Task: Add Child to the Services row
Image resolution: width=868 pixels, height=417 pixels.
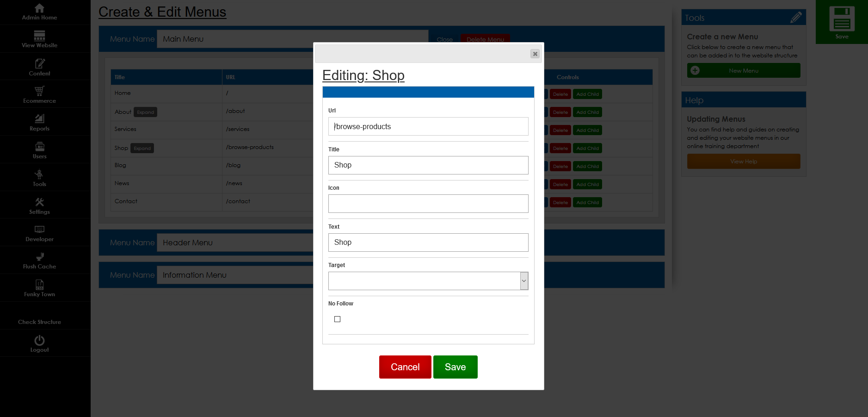Action: point(587,130)
